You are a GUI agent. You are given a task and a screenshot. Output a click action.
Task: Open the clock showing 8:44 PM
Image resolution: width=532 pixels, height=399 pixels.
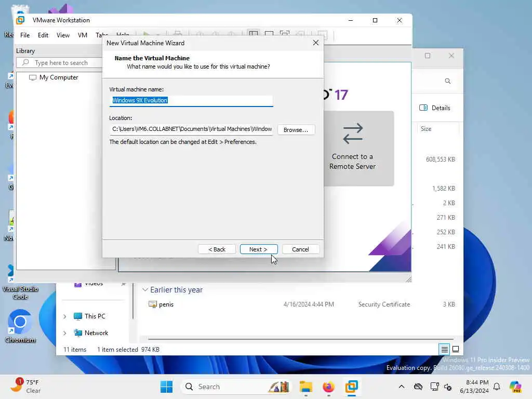[x=474, y=387]
